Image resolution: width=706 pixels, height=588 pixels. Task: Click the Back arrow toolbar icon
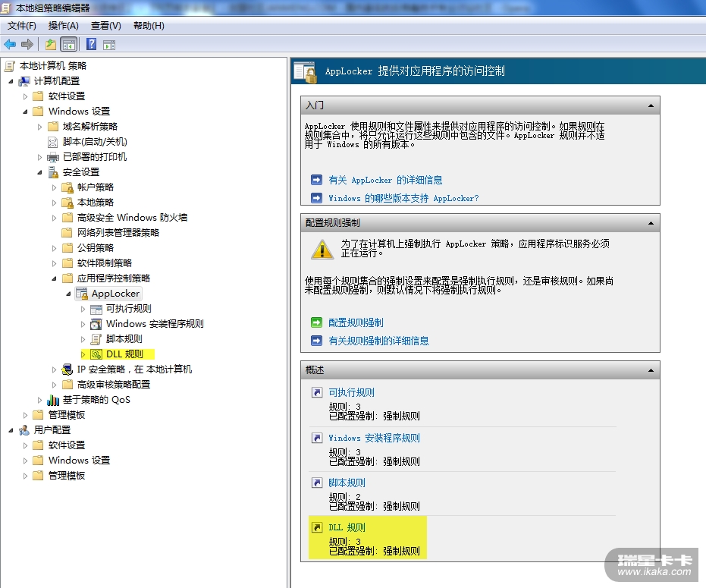9,44
